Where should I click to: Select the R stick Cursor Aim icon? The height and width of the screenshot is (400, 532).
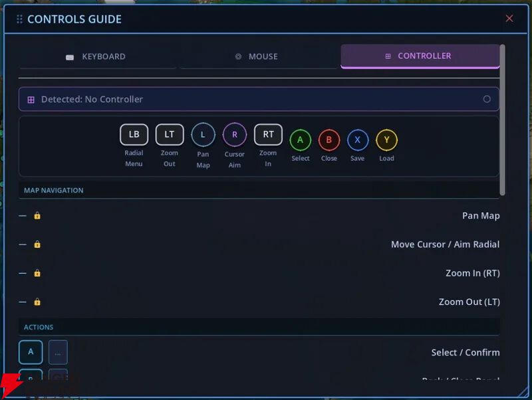click(234, 135)
